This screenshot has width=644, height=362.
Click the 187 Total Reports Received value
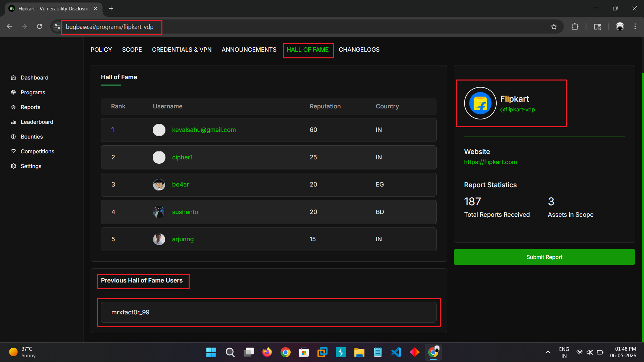coord(472,201)
